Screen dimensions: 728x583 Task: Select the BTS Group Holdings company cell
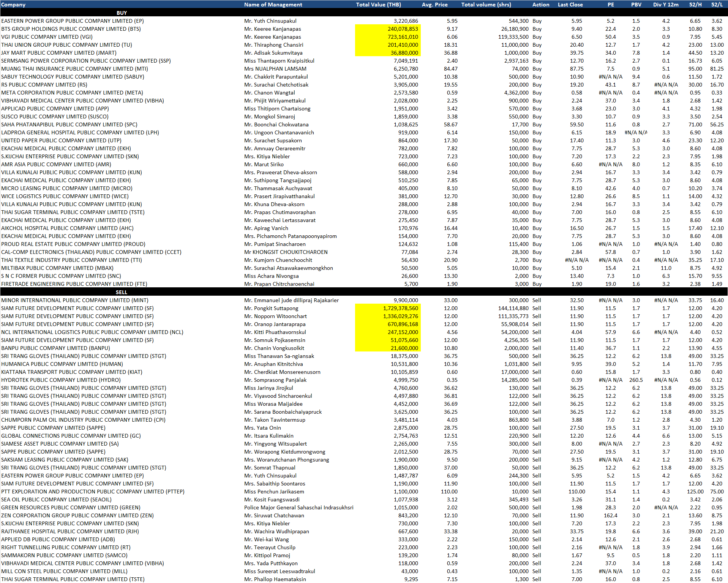click(71, 29)
